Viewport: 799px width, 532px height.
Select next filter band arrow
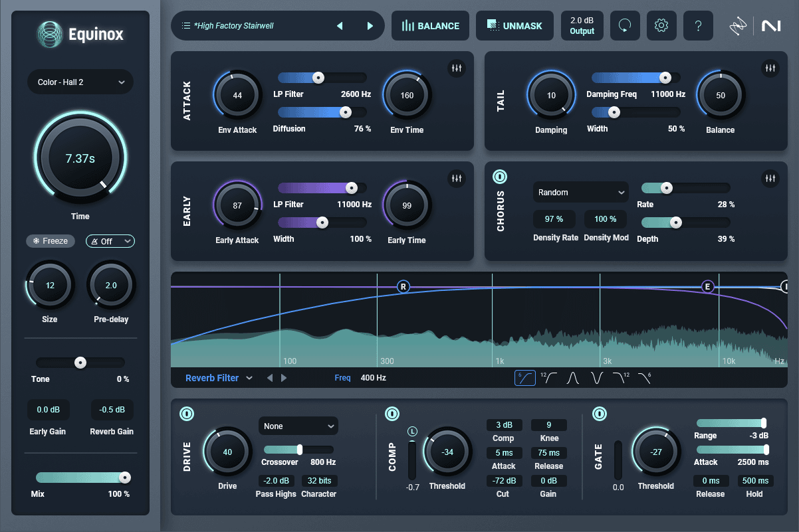pos(284,378)
